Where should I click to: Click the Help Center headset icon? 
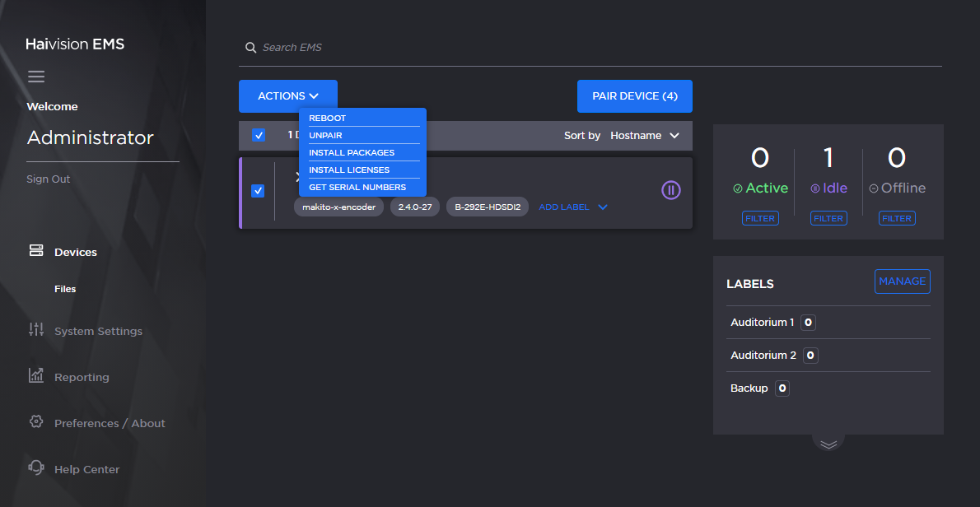35,467
